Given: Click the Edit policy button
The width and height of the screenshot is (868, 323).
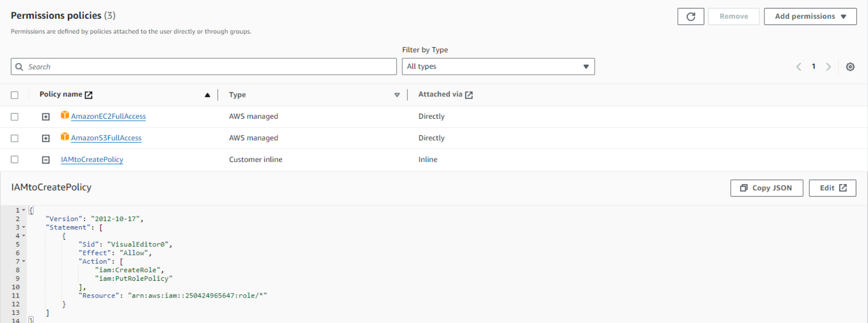Looking at the screenshot, I should click(832, 188).
